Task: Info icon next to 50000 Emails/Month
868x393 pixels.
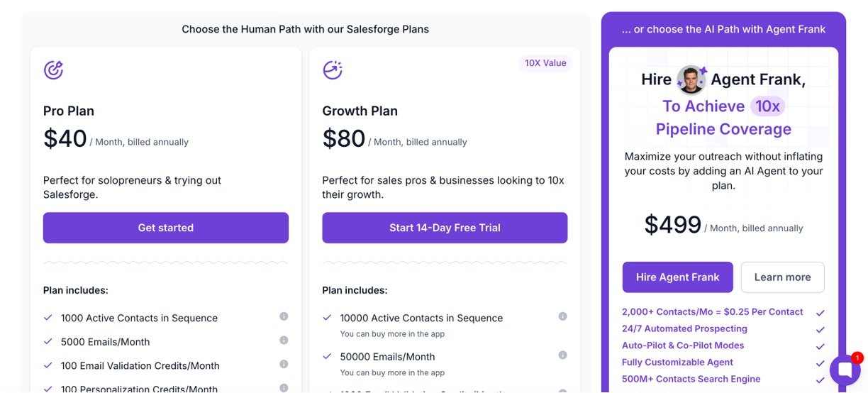Action: 562,355
